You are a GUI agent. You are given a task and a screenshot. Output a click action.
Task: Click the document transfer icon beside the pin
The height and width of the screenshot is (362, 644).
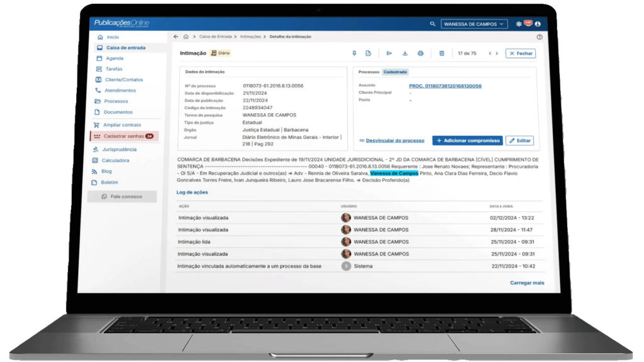point(368,53)
